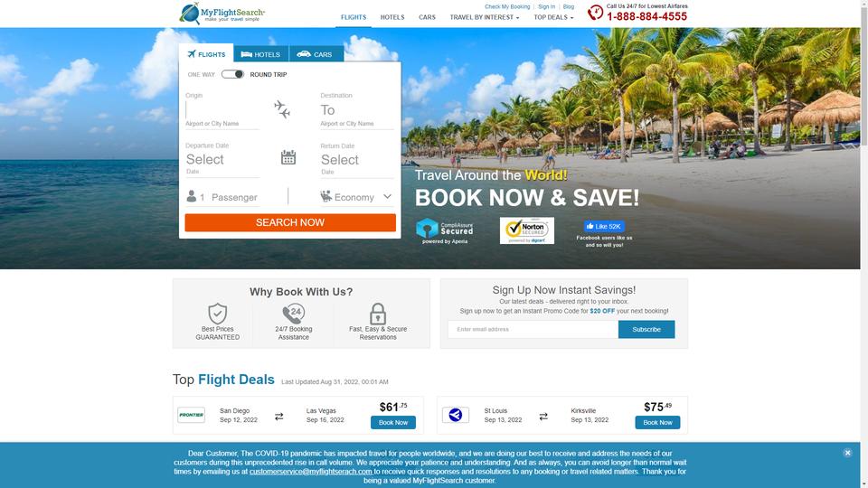This screenshot has width=868, height=488.
Task: Open the calendar icon between date fields
Action: coord(288,157)
